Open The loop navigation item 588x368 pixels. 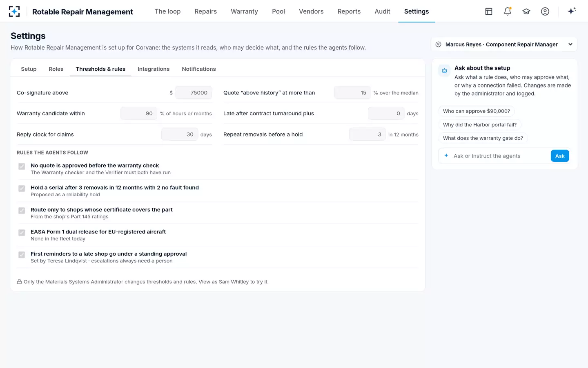click(x=167, y=11)
